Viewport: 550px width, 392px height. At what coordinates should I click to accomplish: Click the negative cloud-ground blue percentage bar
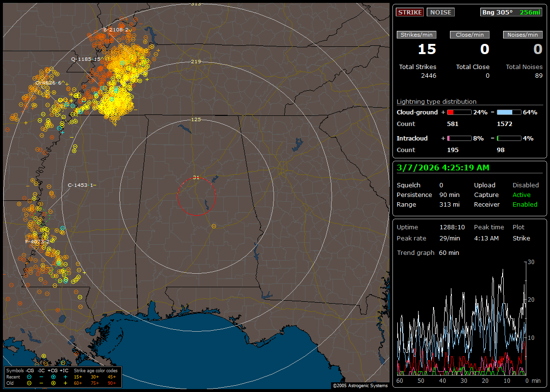tap(509, 112)
